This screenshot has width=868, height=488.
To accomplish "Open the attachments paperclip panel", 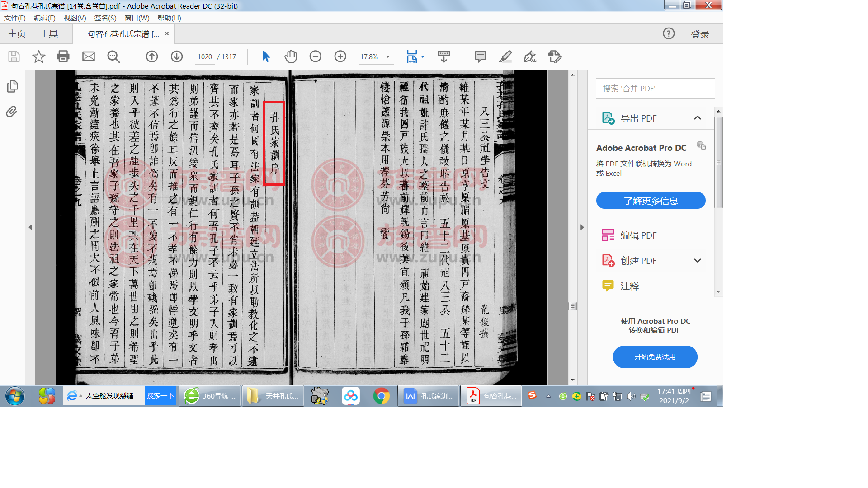I will tap(12, 112).
